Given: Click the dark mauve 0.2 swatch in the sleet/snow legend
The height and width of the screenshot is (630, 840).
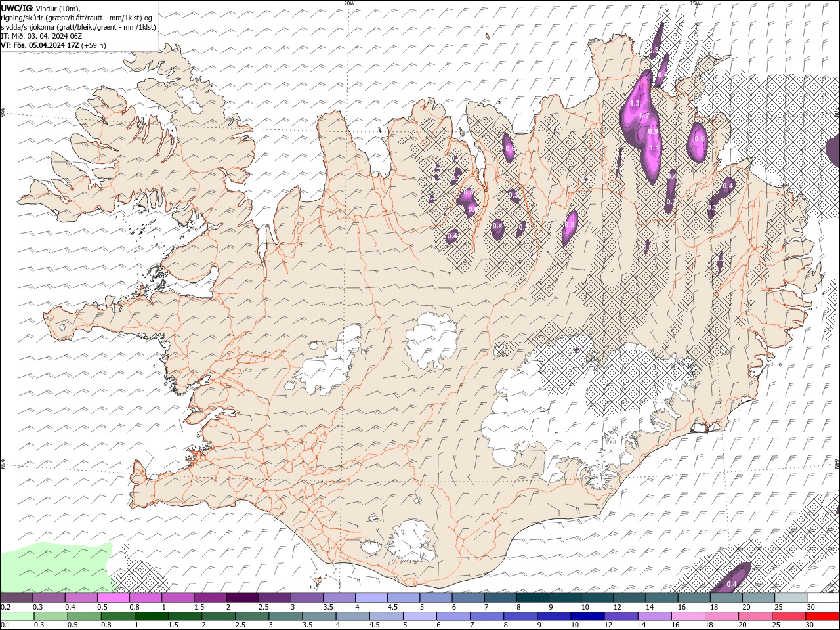Looking at the screenshot, I should (16, 598).
